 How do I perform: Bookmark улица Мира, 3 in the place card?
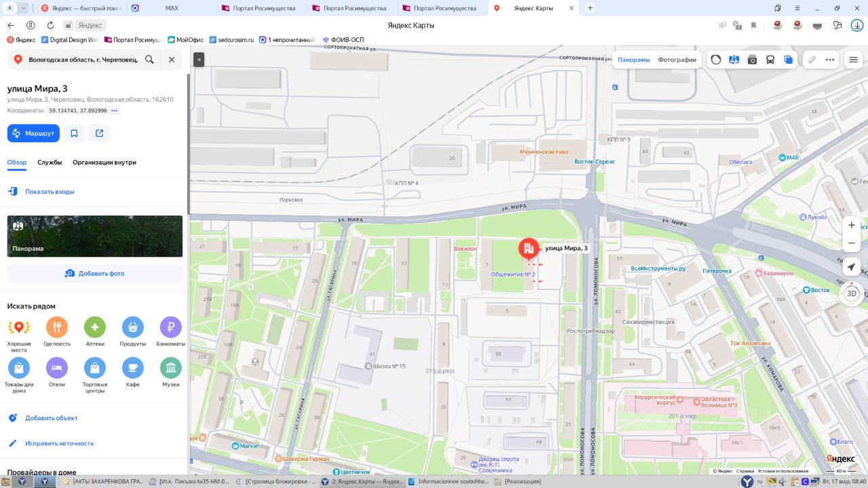(74, 134)
